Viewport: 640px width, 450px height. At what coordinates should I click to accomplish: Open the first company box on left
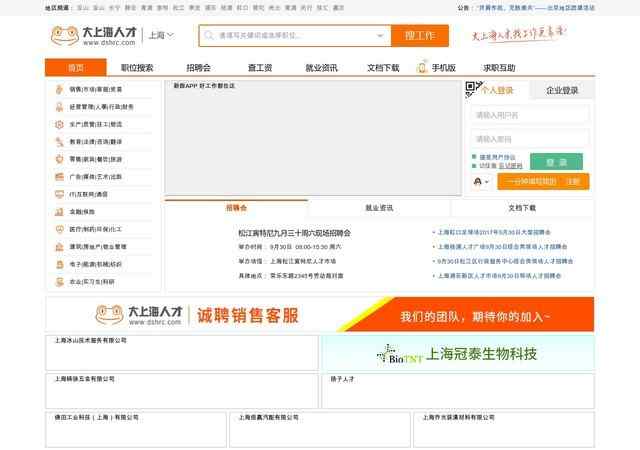[x=182, y=353]
